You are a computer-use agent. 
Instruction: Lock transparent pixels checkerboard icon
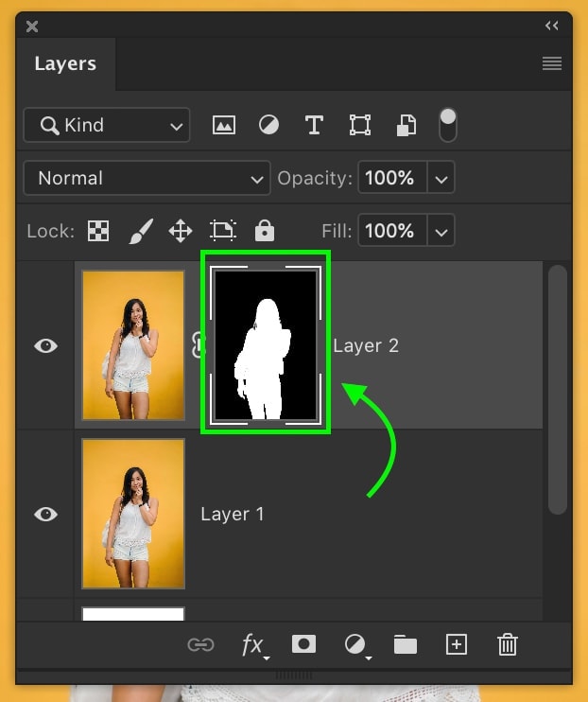click(98, 231)
